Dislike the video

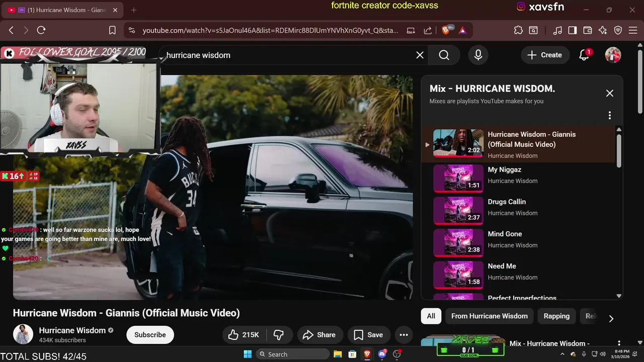coord(279,335)
